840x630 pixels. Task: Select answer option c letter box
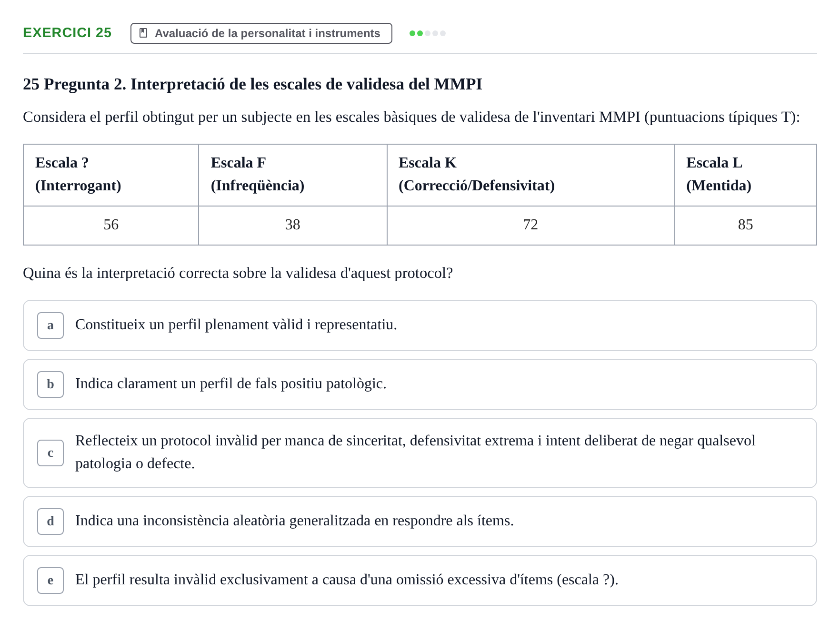click(x=50, y=453)
